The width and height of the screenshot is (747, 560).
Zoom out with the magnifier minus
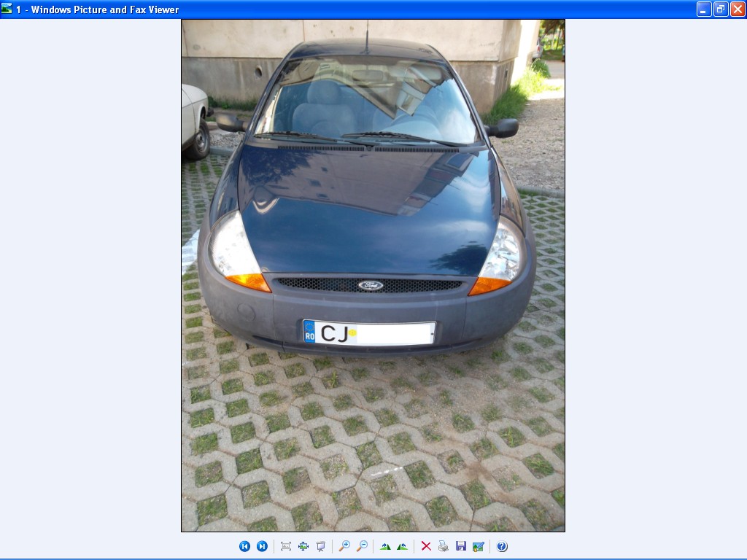click(x=362, y=546)
